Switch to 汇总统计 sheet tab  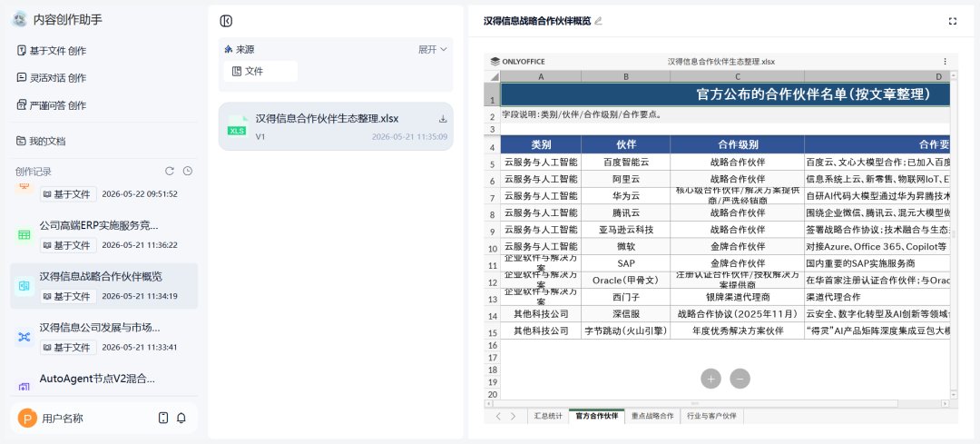pos(548,416)
